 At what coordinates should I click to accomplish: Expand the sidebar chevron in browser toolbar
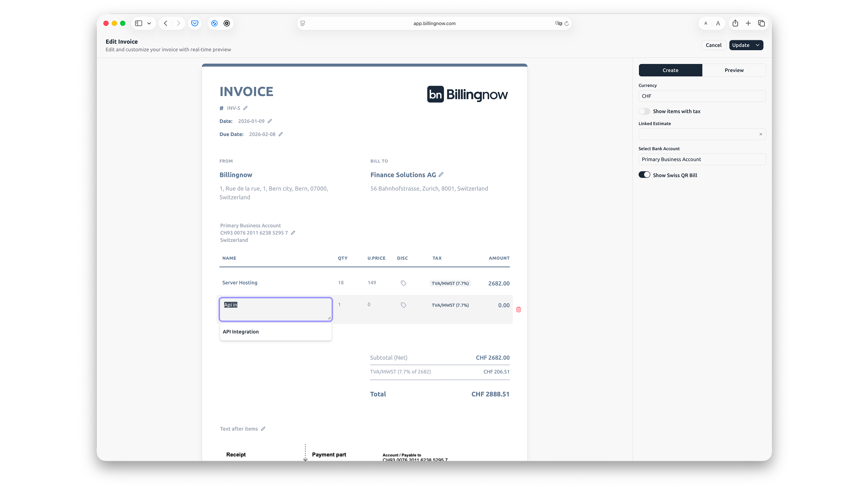(x=149, y=23)
